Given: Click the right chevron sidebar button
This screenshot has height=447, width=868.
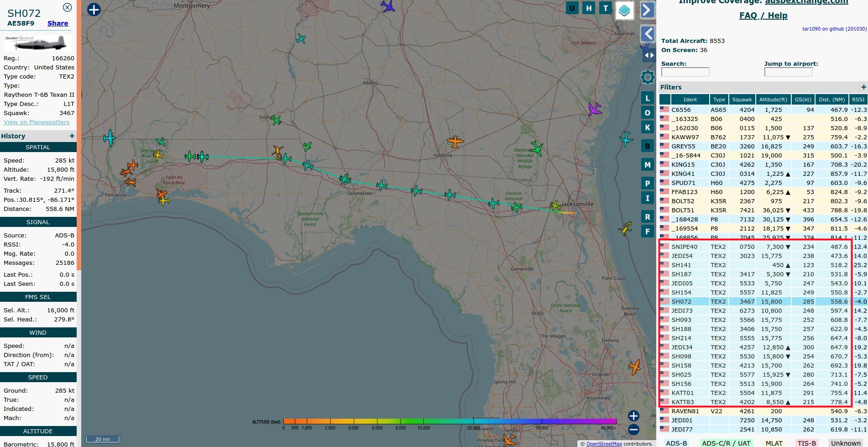Looking at the screenshot, I should click(647, 10).
